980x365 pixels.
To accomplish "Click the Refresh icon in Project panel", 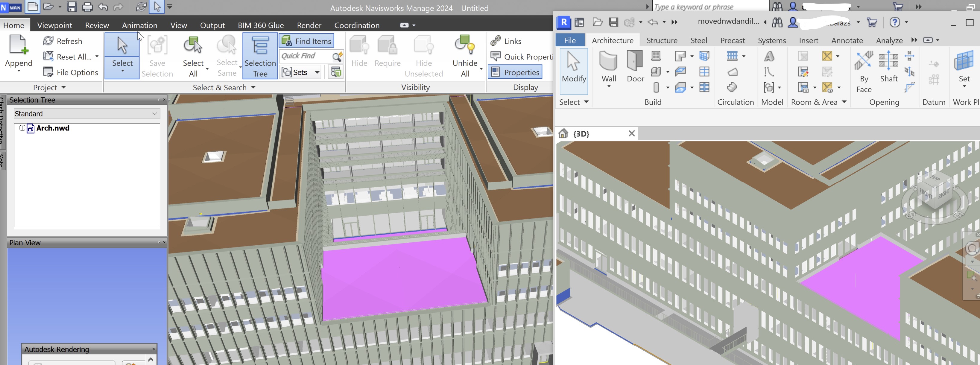I will (x=48, y=41).
